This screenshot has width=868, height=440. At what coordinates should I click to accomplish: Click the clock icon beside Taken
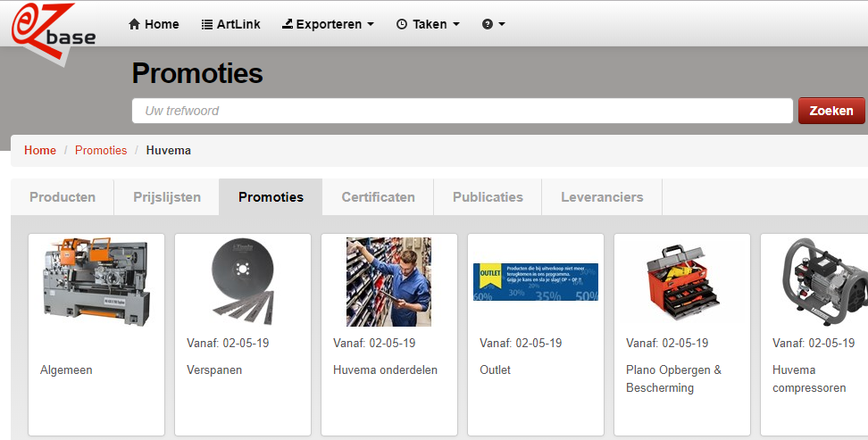tap(402, 24)
